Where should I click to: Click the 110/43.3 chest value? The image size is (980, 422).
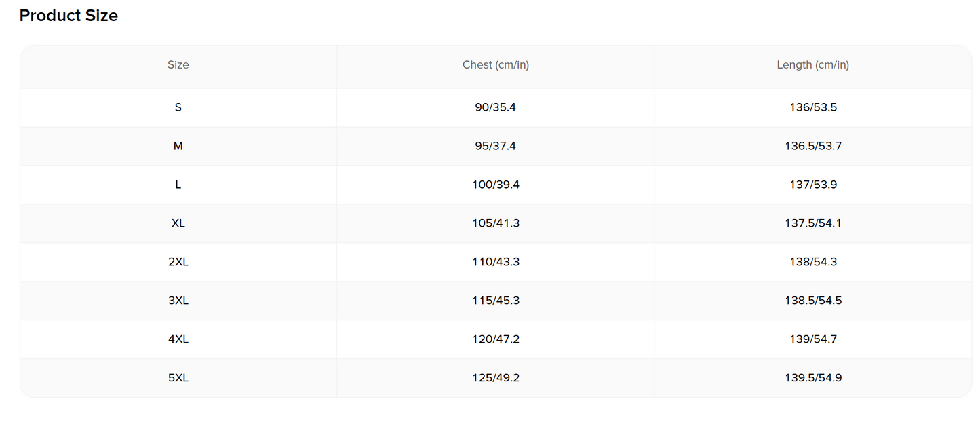click(496, 262)
